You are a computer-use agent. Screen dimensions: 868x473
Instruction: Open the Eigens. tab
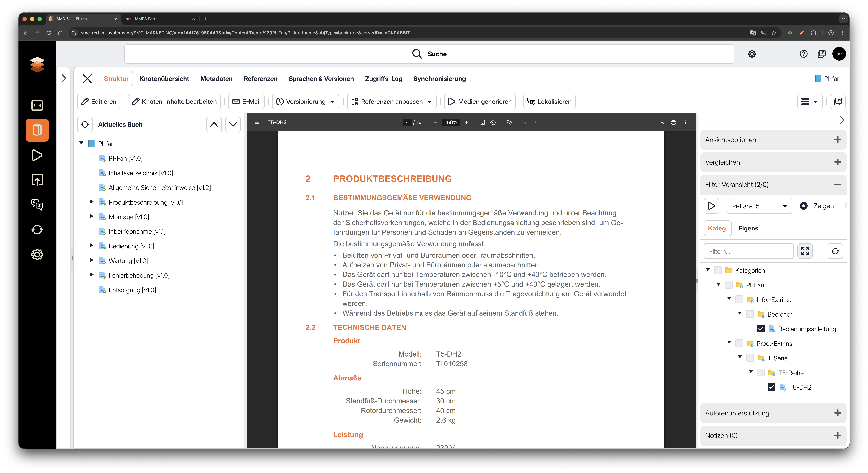click(749, 228)
